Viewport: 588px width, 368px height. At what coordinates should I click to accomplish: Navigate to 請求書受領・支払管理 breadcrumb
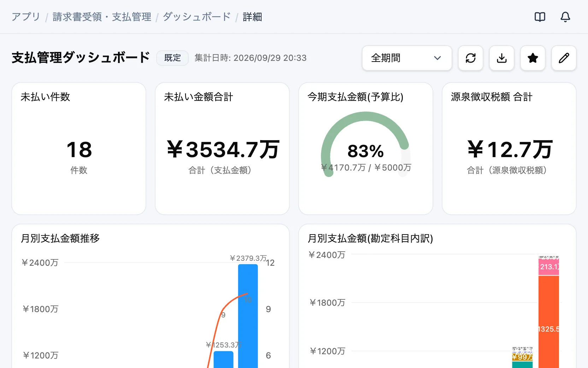pos(102,17)
